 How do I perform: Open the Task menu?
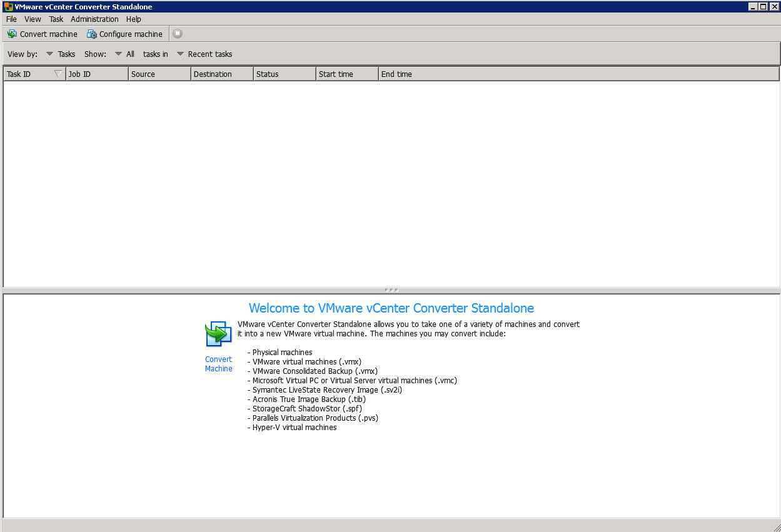(56, 19)
